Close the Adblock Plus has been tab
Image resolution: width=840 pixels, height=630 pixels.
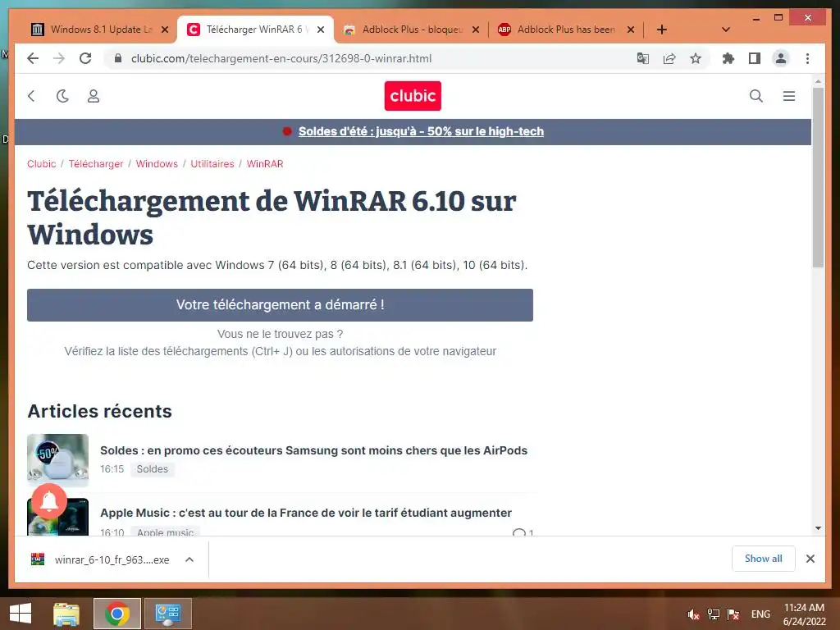tap(631, 30)
